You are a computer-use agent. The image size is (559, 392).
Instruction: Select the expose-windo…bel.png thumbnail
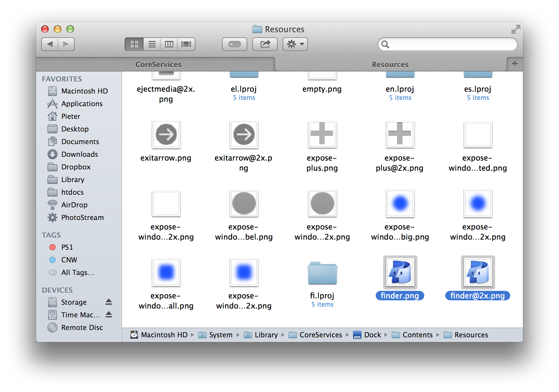pos(244,203)
